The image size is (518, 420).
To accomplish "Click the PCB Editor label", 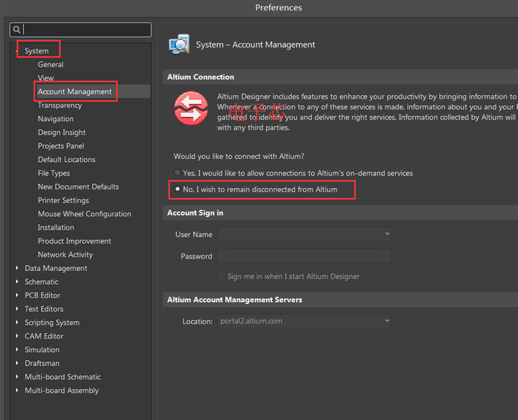I will pos(43,295).
